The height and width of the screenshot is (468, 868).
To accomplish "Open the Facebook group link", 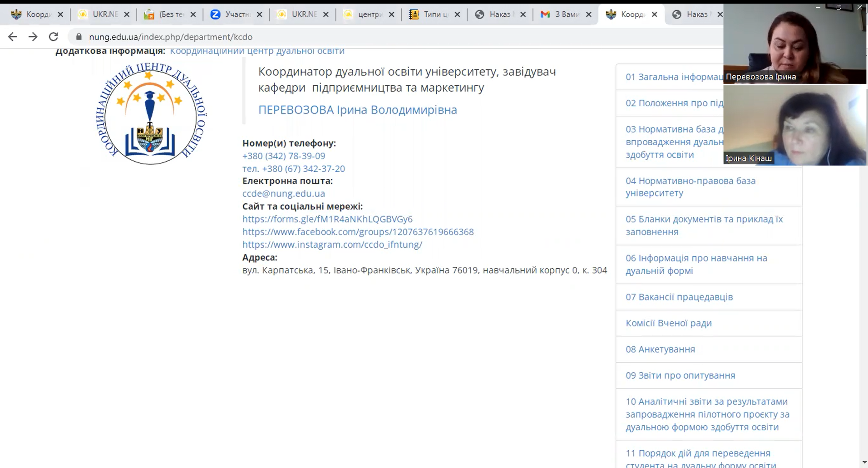I will pyautogui.click(x=358, y=232).
